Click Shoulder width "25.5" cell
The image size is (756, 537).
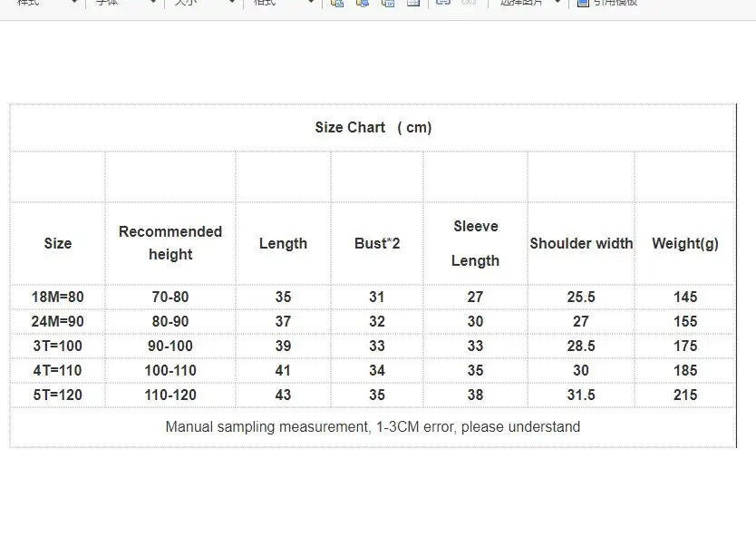tap(581, 297)
